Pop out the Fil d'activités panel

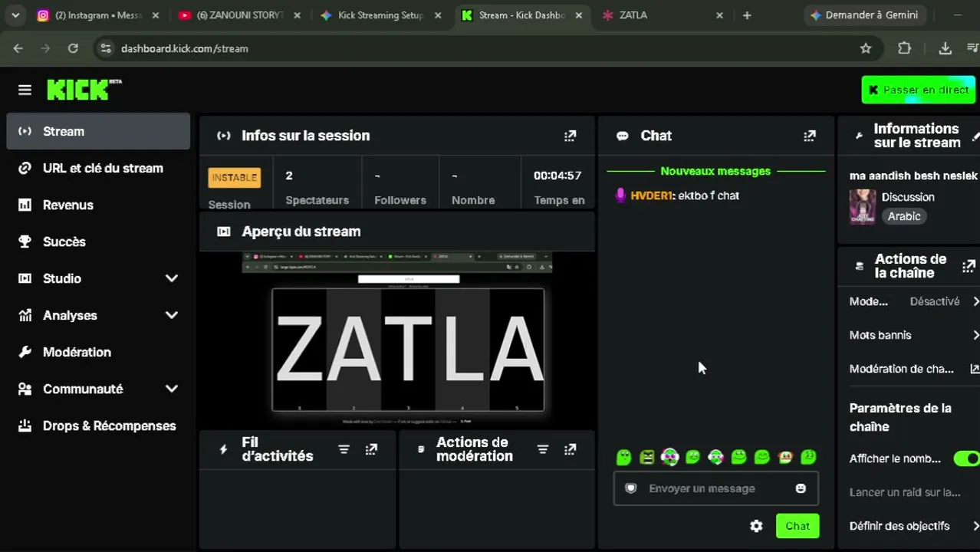point(371,449)
